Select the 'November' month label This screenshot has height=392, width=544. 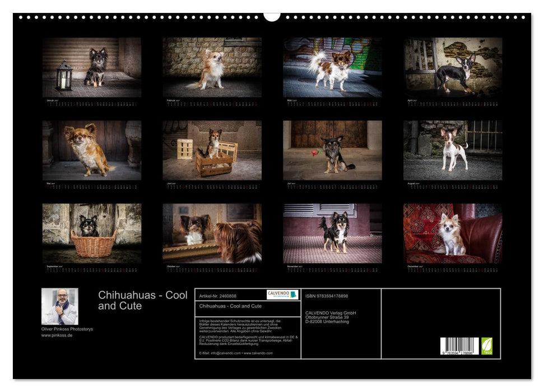coord(293,267)
